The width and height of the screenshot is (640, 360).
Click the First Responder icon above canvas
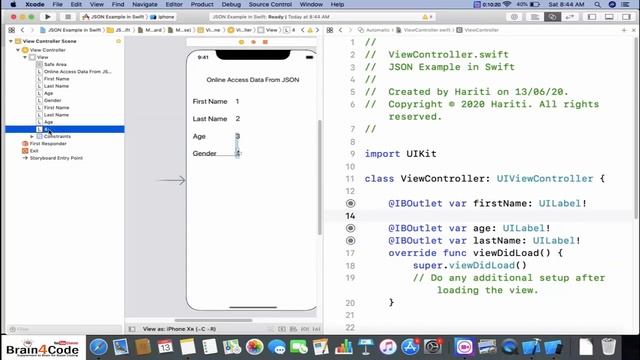[253, 42]
